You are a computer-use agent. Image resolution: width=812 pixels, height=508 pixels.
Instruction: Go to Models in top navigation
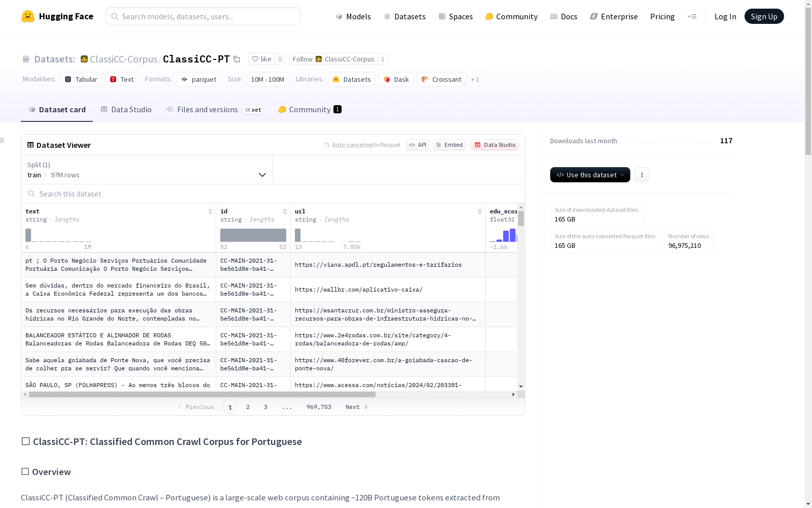(x=353, y=16)
